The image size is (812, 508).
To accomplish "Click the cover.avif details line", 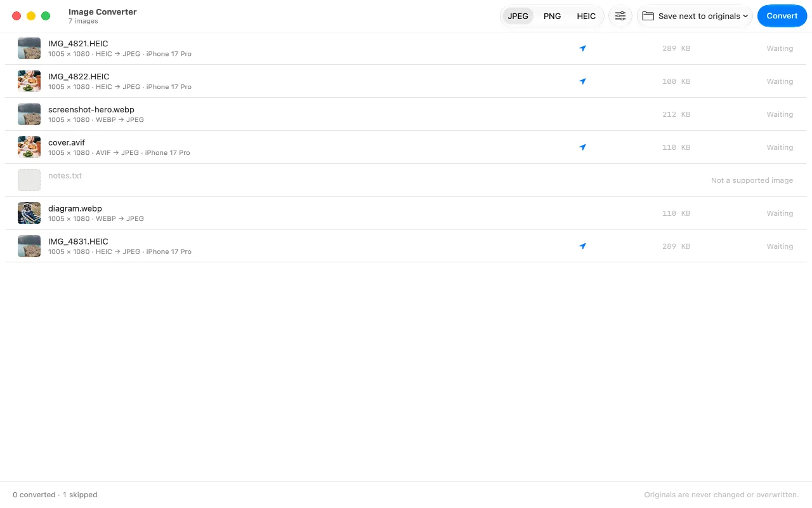I will pos(119,153).
